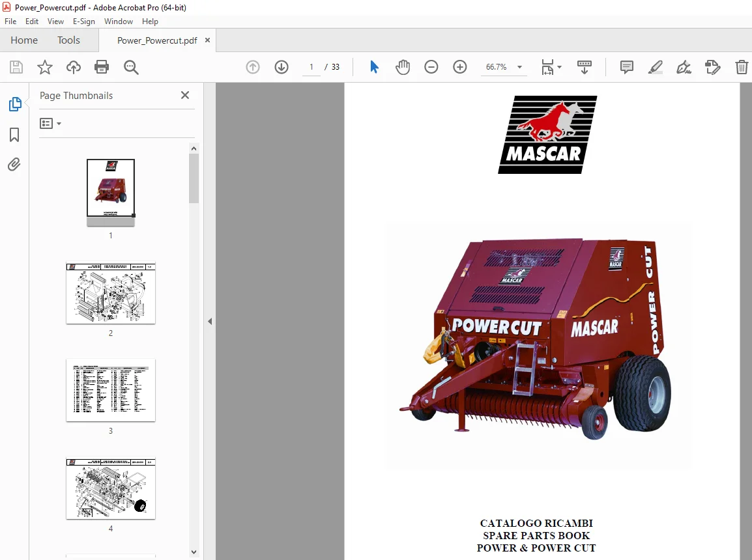Open the Window menu
Viewport: 752px width, 560px height.
pyautogui.click(x=119, y=21)
